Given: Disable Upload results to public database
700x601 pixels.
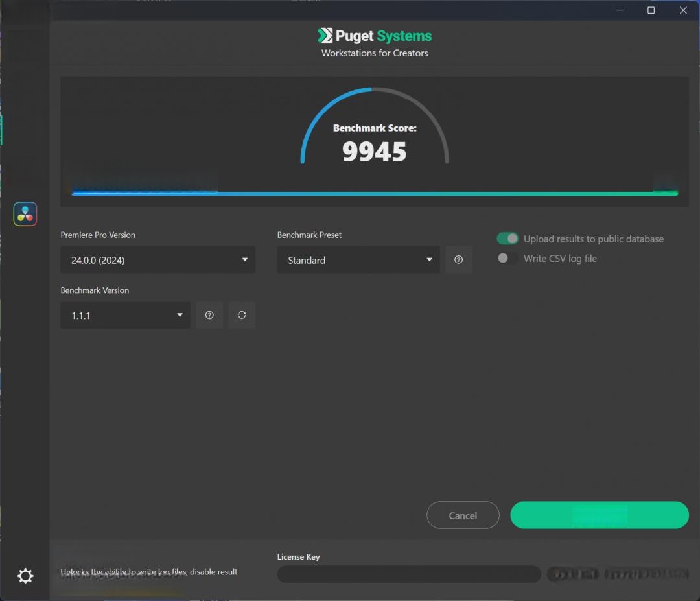Looking at the screenshot, I should point(507,239).
